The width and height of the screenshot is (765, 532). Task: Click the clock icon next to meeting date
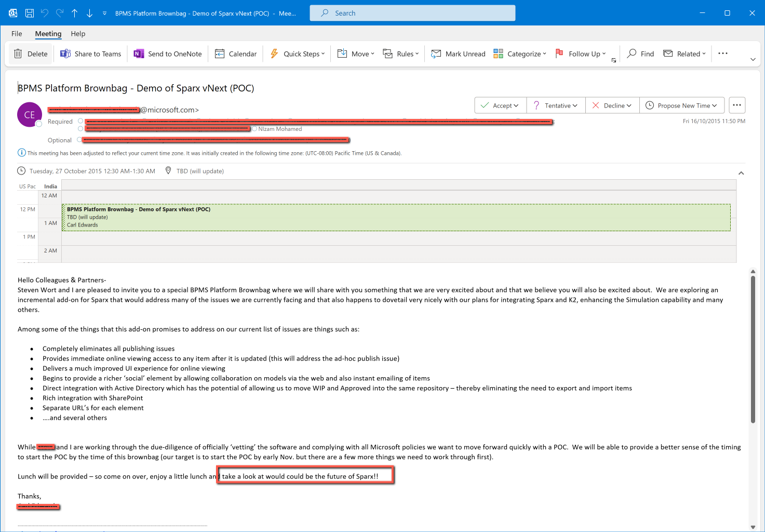pyautogui.click(x=21, y=171)
